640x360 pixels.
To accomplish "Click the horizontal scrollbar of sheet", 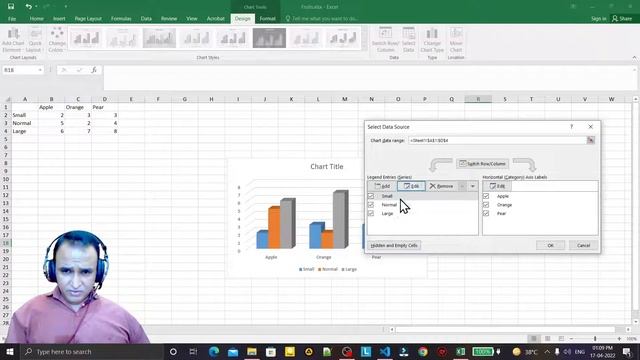I will (505, 329).
